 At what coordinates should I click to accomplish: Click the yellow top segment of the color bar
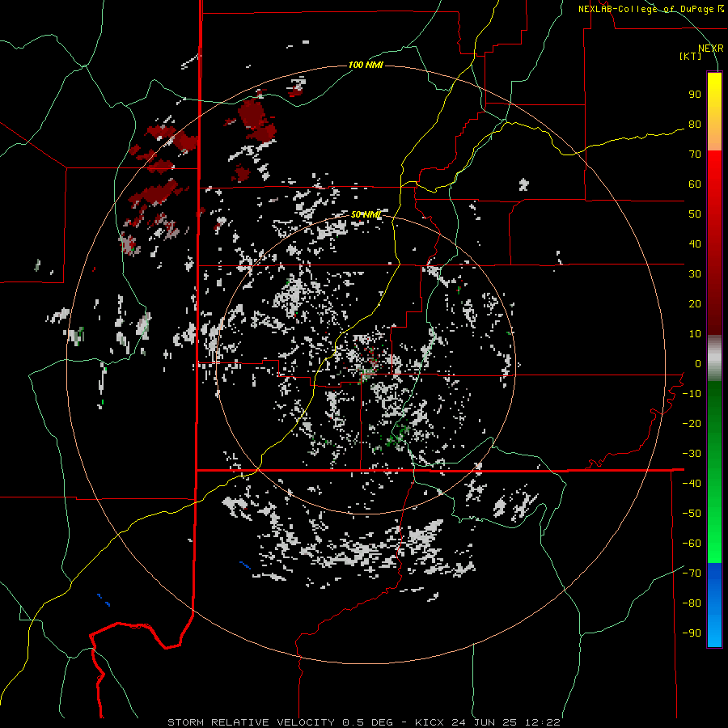coord(714,112)
